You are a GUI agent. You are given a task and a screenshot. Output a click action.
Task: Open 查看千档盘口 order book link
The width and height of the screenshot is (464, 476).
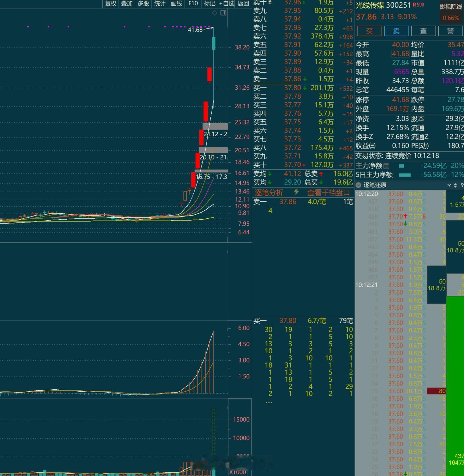[328, 192]
